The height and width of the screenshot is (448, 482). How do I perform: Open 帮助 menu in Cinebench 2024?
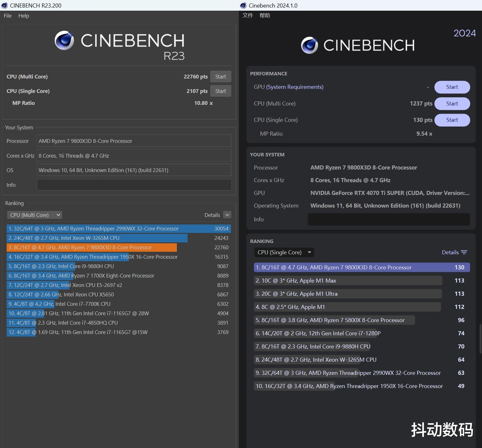click(265, 15)
